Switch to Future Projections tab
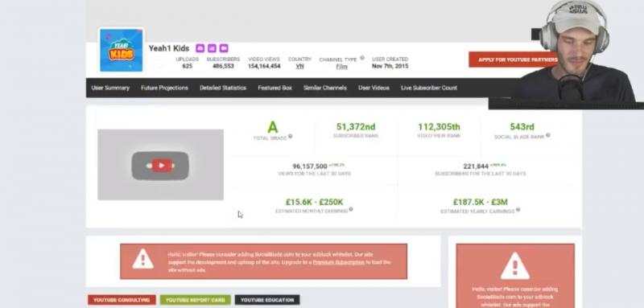The image size is (644, 308). pos(164,88)
